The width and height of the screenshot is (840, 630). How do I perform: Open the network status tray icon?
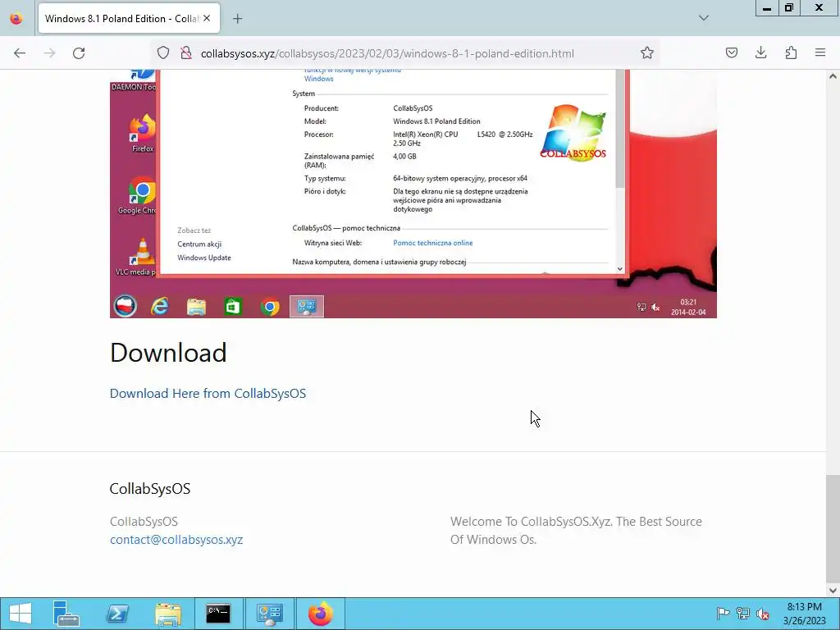(x=743, y=614)
